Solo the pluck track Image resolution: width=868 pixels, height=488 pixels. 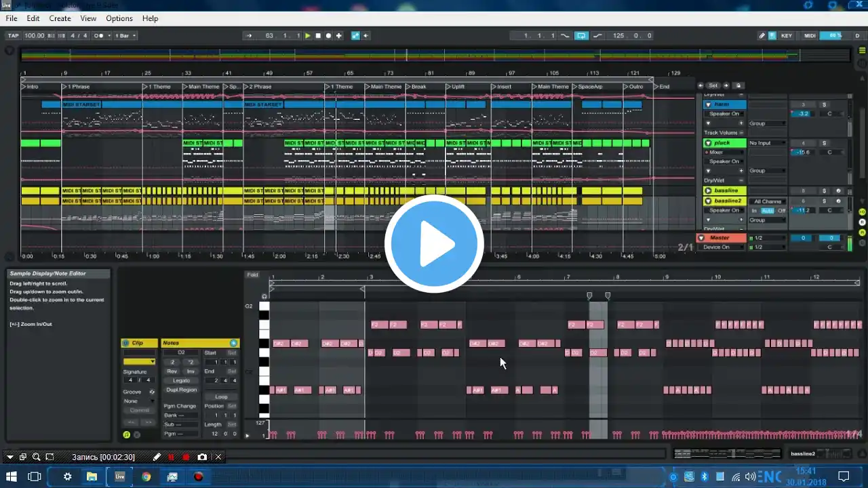tap(825, 143)
